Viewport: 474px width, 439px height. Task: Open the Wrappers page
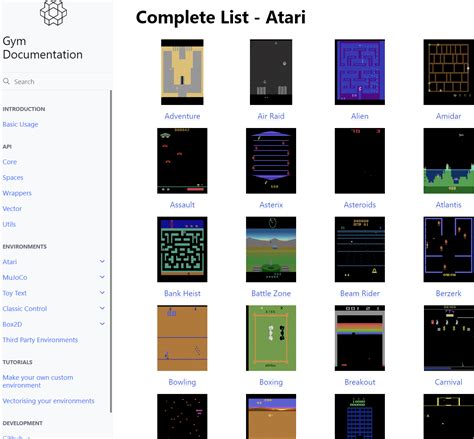[17, 193]
